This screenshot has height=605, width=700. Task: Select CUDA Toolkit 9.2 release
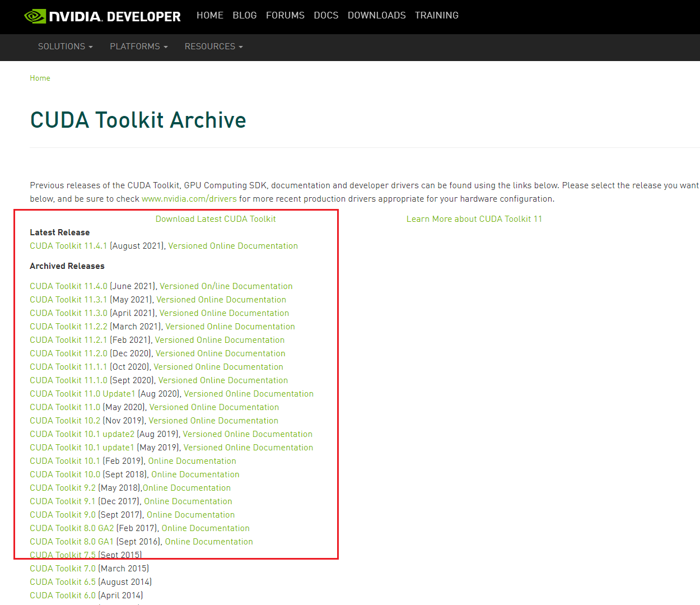click(63, 488)
